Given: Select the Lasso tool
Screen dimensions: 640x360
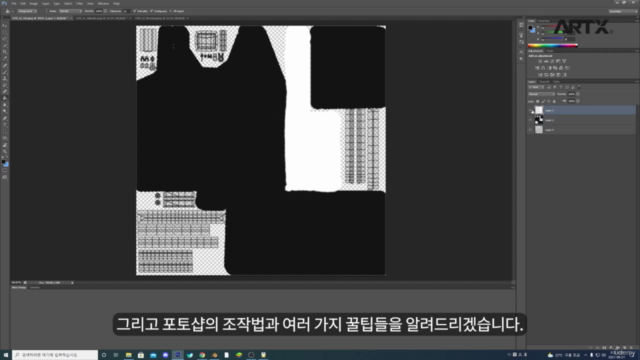Looking at the screenshot, I should tap(5, 39).
